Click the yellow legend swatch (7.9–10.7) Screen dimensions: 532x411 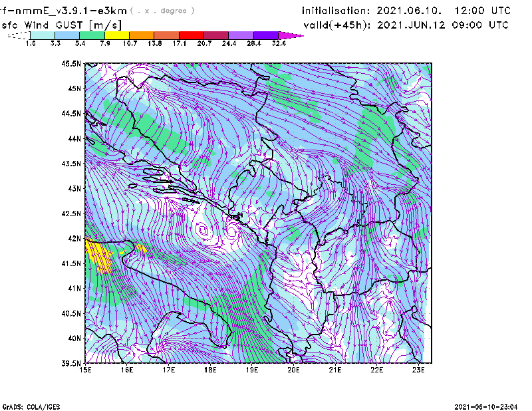tap(117, 35)
